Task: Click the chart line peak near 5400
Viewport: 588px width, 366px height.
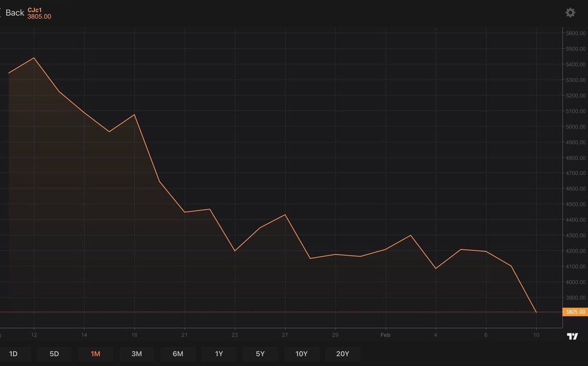Action: (x=34, y=58)
